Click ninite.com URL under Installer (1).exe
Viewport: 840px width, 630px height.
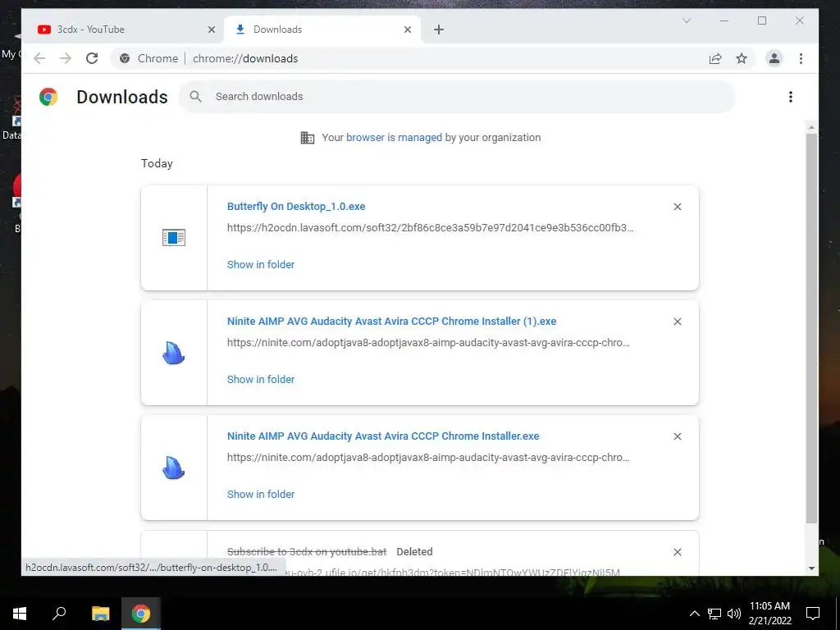pyautogui.click(x=428, y=342)
